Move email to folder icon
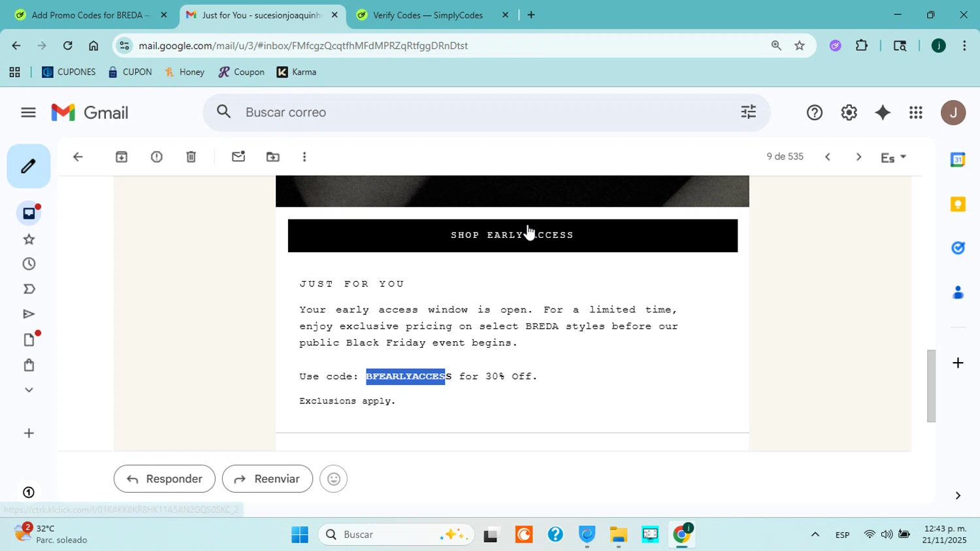Viewport: 980px width, 551px height. click(x=273, y=157)
